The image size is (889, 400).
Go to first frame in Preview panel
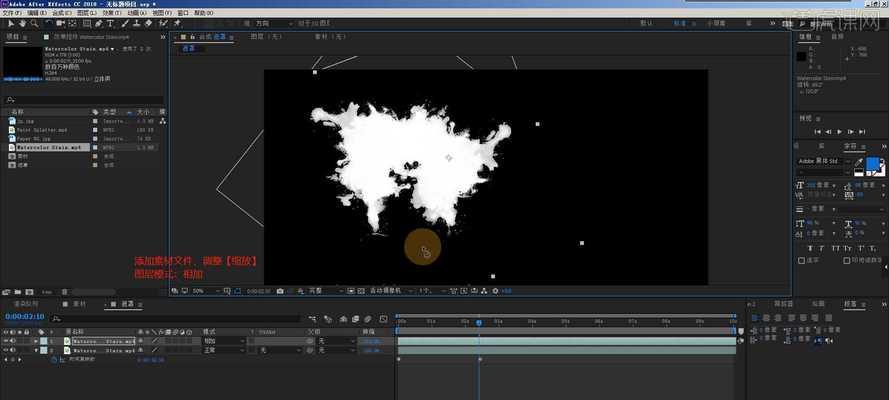(x=817, y=131)
